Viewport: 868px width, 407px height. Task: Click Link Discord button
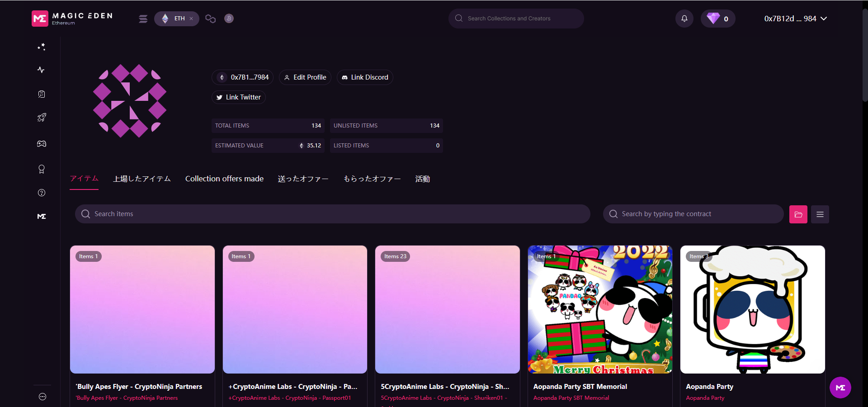(x=365, y=77)
